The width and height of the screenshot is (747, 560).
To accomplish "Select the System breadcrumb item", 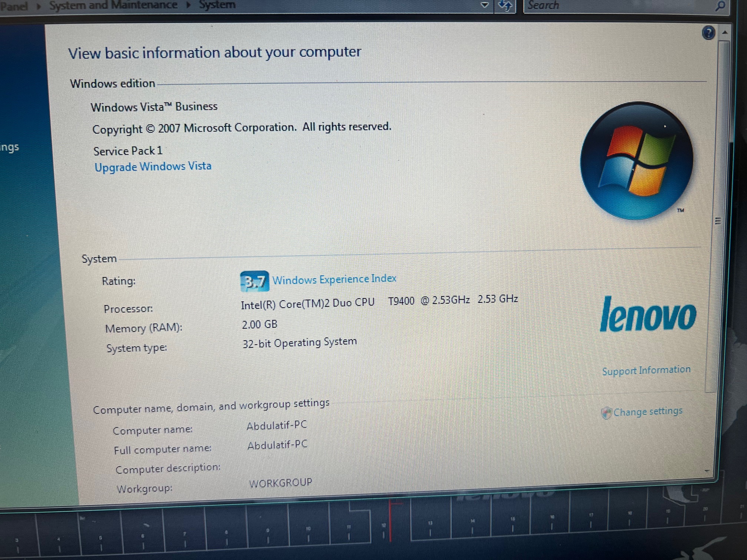I will [217, 5].
